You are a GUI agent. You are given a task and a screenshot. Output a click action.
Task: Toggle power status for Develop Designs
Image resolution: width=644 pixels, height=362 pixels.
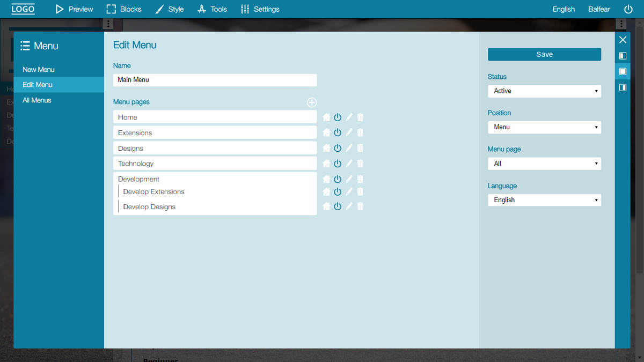pos(338,206)
